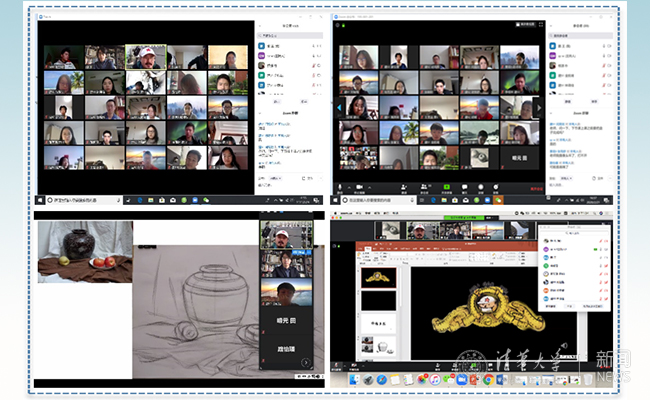Toggle gallery view button in top-right Zoom
650x400 pixels.
click(525, 23)
